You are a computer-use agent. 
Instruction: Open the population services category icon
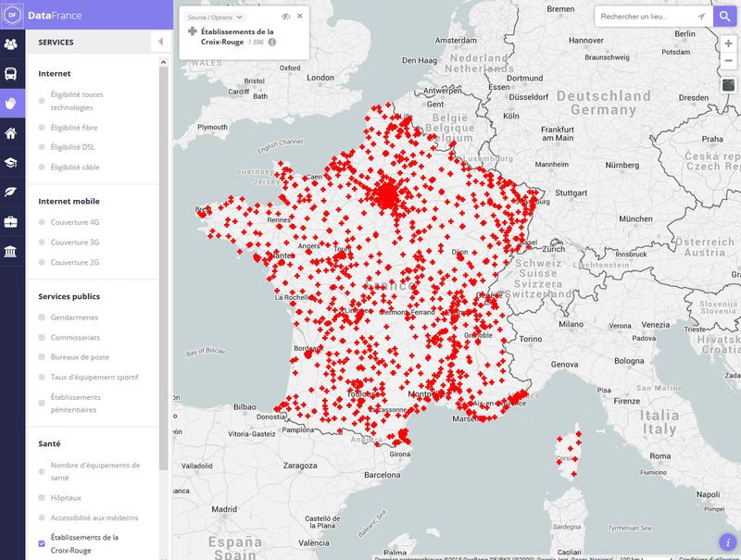coord(14,44)
